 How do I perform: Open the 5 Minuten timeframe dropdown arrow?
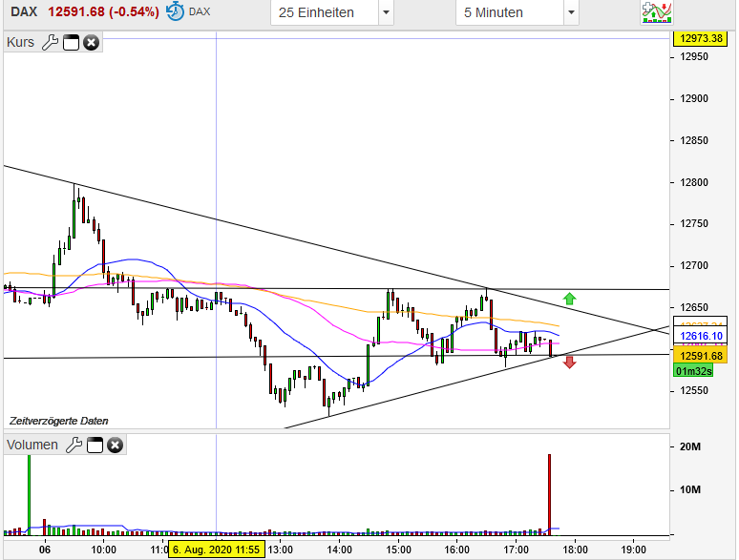coord(571,12)
